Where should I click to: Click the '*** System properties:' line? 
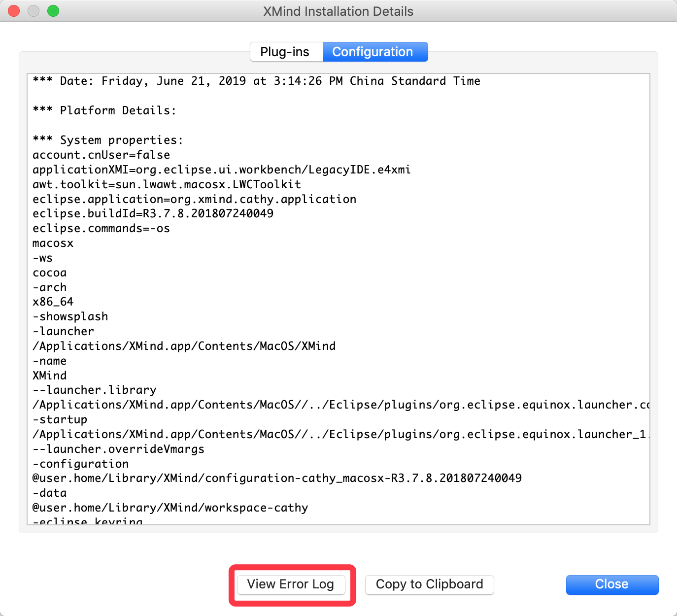(108, 140)
